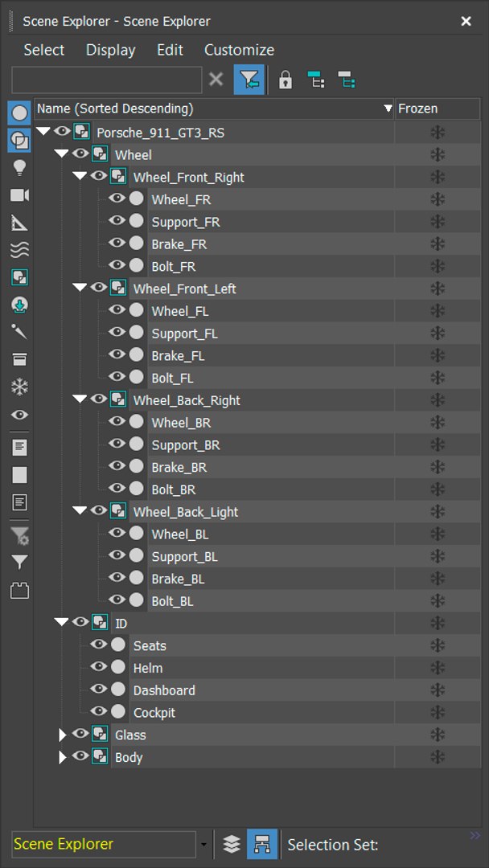Screen dimensions: 489x868
Task: Switch to Sort by Hierarchy icon
Action: (262, 844)
